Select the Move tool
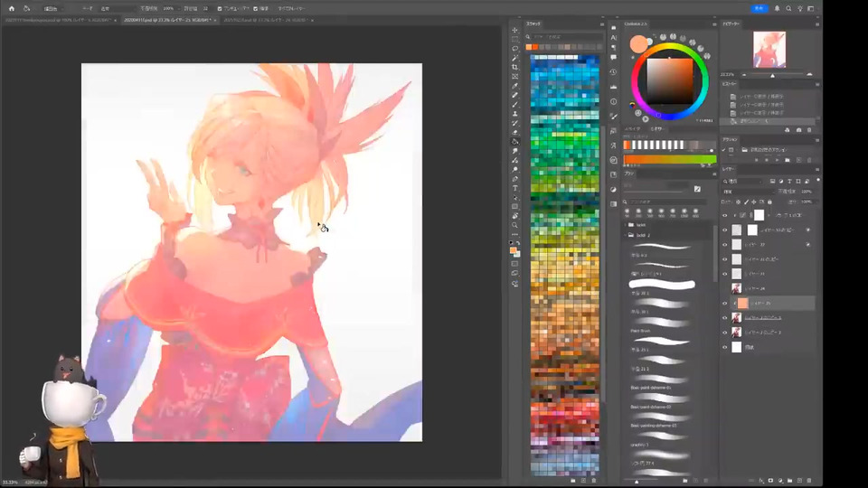 coord(515,30)
